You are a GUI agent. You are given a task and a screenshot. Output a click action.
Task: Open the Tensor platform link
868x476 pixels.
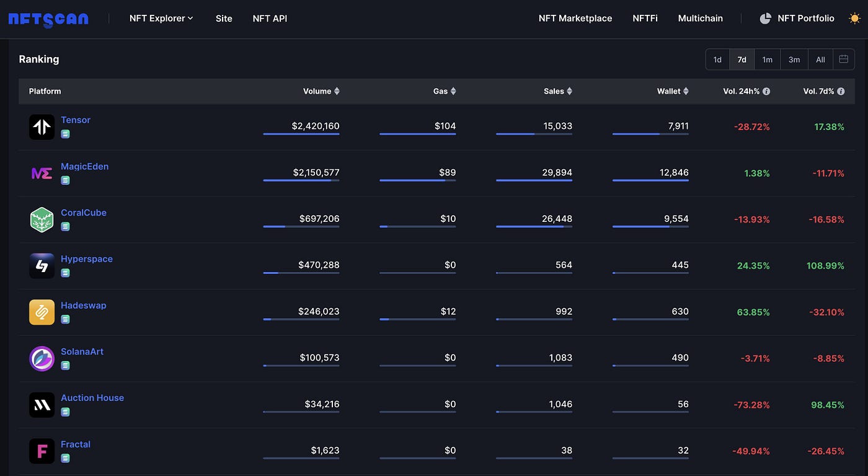(76, 120)
